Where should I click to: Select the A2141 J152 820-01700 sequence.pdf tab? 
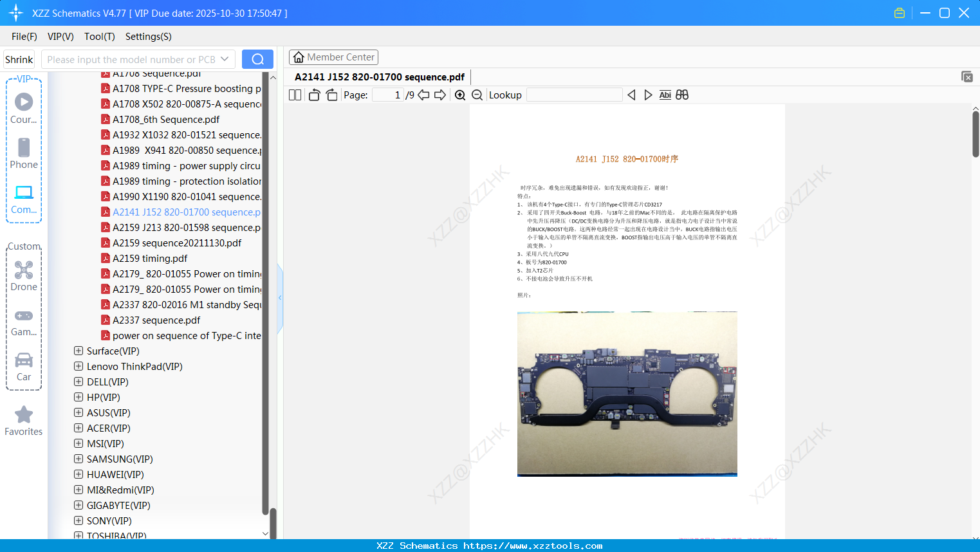(x=380, y=77)
